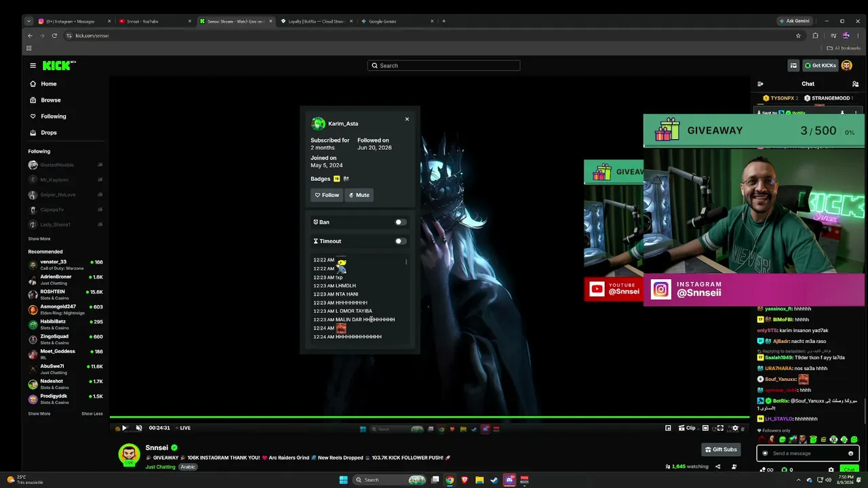Jump to LIVE in the player
The width and height of the screenshot is (868, 488).
coord(183,428)
